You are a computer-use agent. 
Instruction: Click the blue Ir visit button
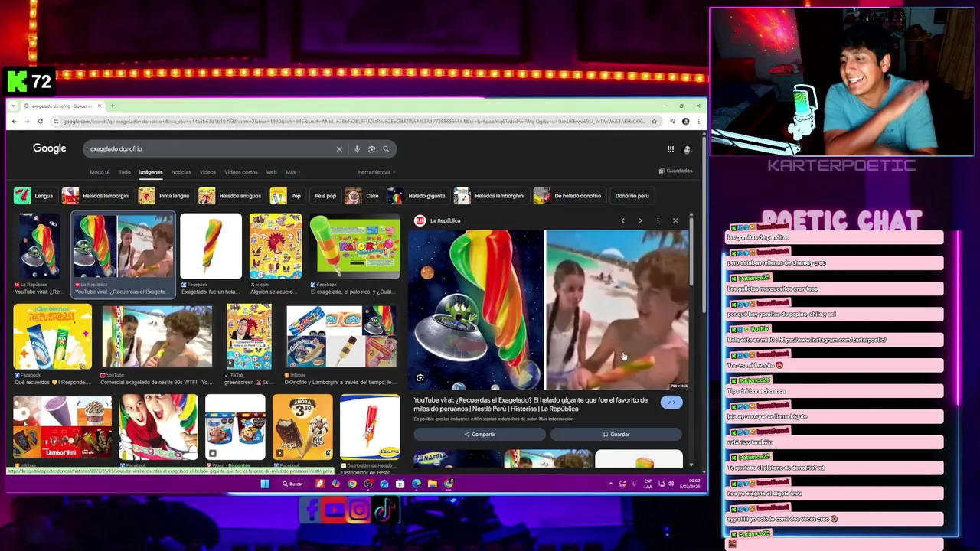coord(671,403)
